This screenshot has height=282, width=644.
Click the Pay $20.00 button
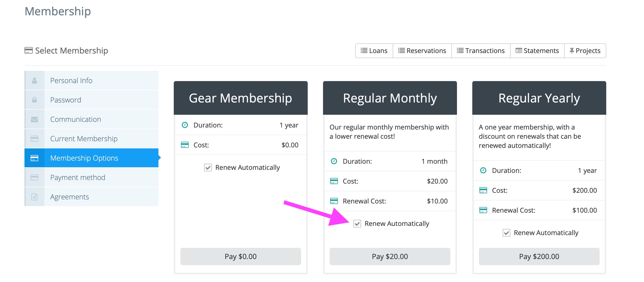click(x=390, y=257)
